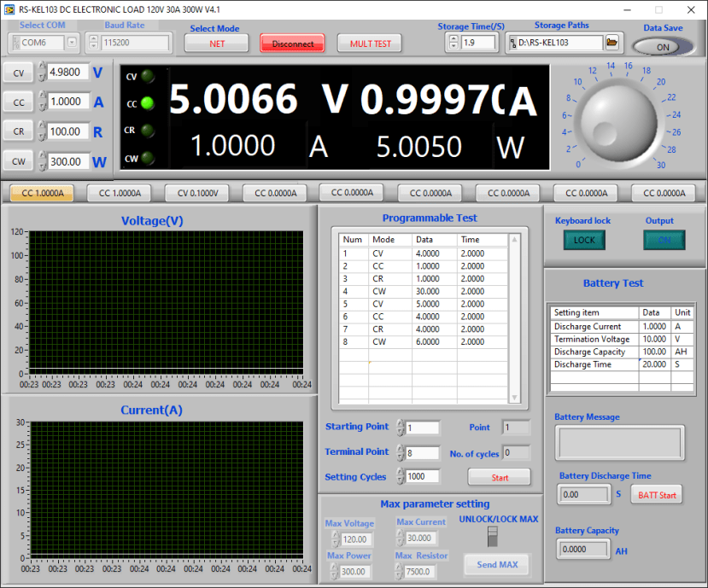Adjust the CR resistance stepper
Viewport: 708px width, 588px height.
click(x=42, y=131)
